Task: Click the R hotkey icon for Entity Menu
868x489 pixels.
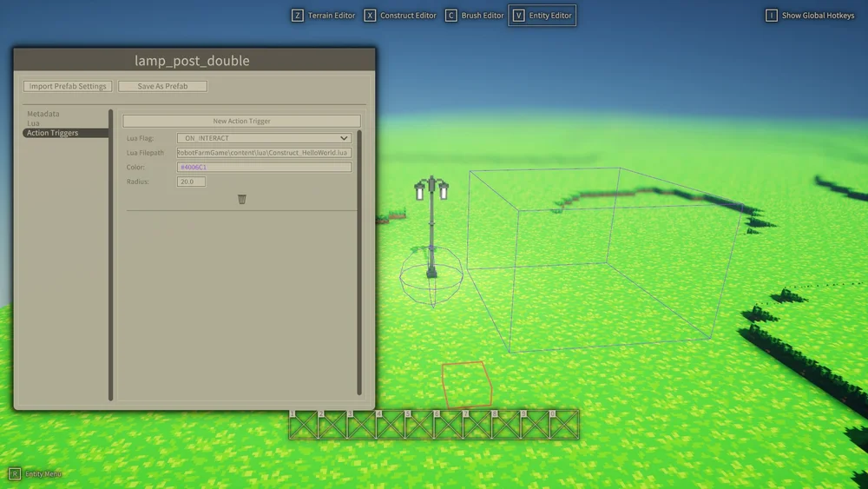Action: [15, 474]
